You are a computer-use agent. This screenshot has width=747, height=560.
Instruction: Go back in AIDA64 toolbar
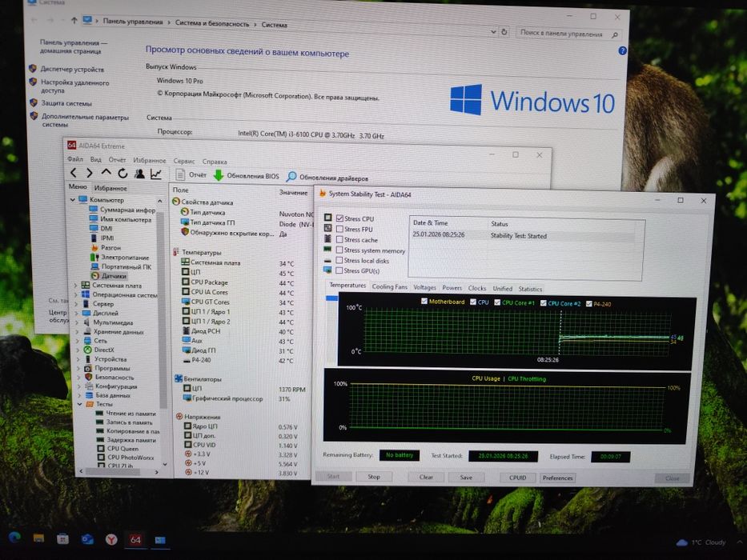click(x=74, y=173)
